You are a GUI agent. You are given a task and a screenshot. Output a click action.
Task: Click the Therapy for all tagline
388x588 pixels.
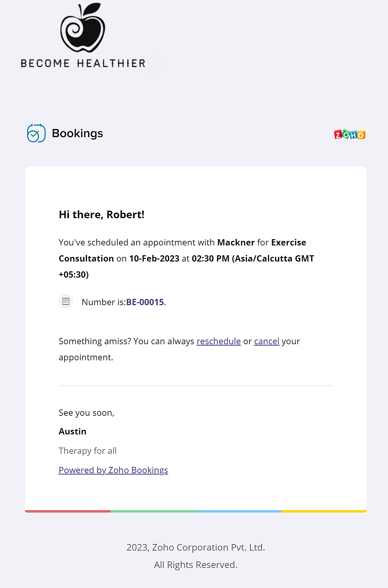88,451
